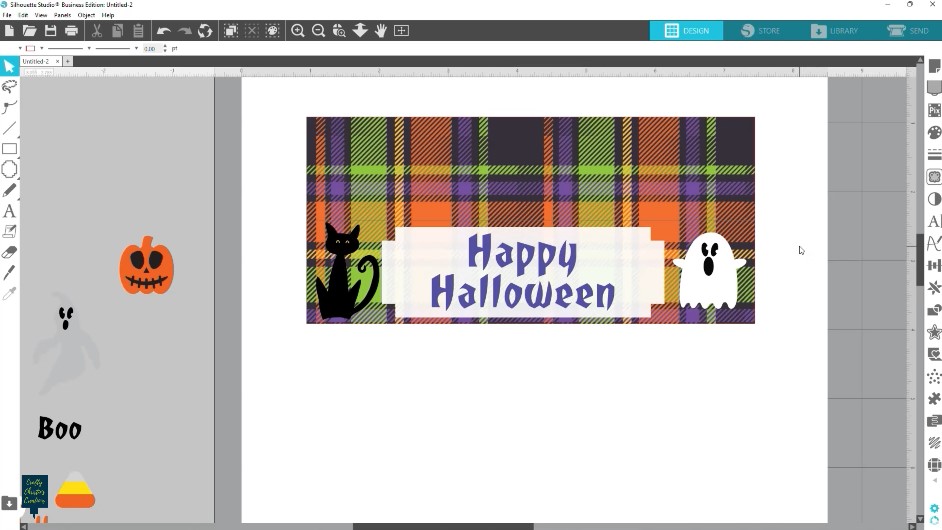
Task: Open the Edit menu
Action: click(23, 15)
